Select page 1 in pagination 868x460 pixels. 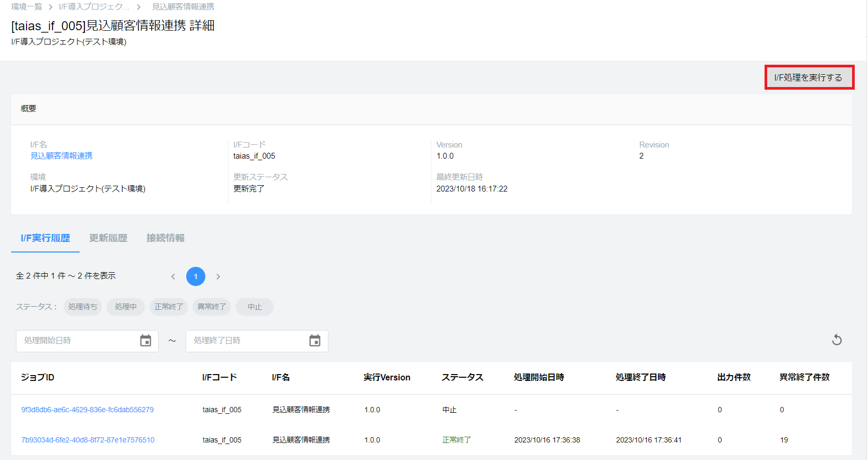click(196, 276)
